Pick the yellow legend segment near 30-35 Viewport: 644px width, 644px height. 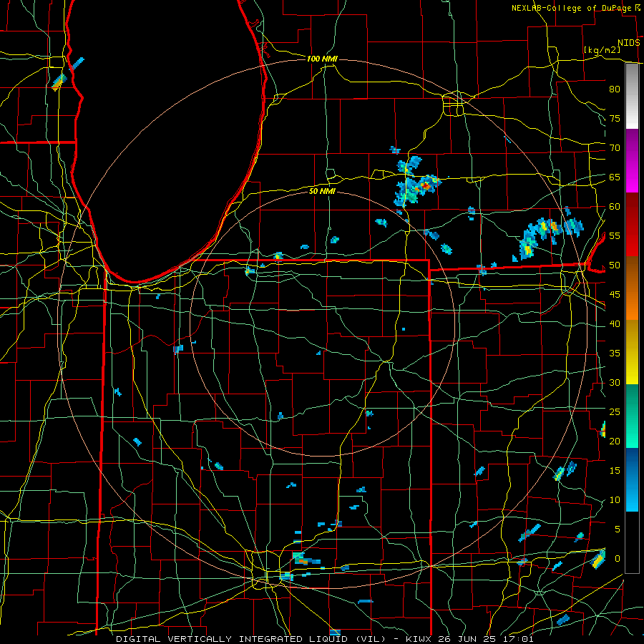coord(632,352)
